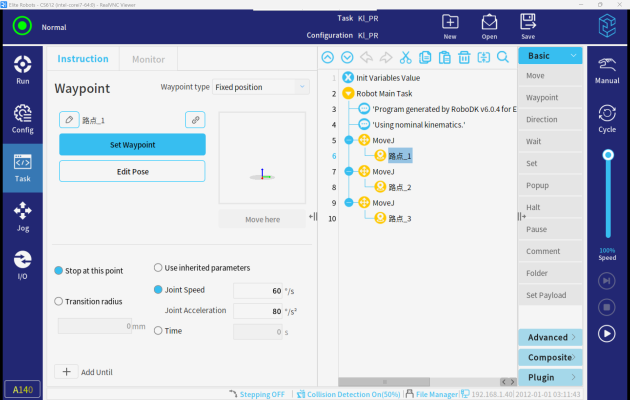Click the green robot status indicator
The width and height of the screenshot is (630, 400).
(x=22, y=26)
